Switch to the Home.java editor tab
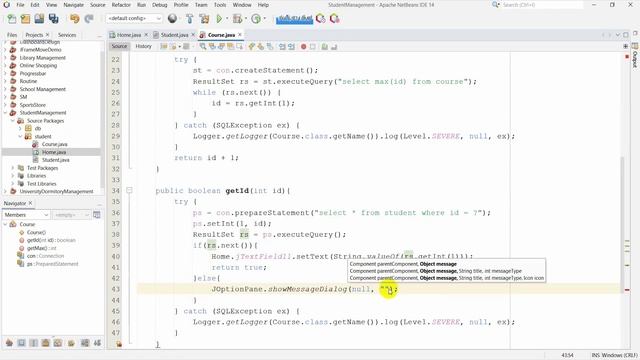The height and width of the screenshot is (360, 640). [129, 35]
